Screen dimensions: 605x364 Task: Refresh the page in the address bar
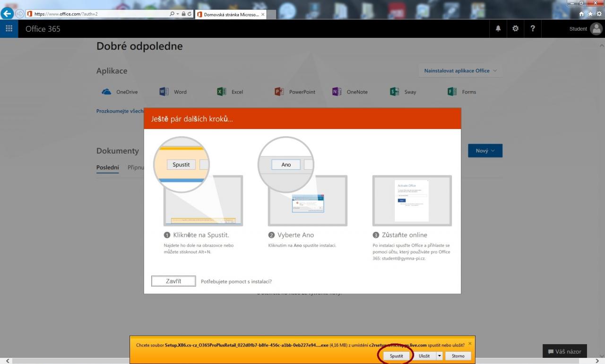click(x=190, y=14)
